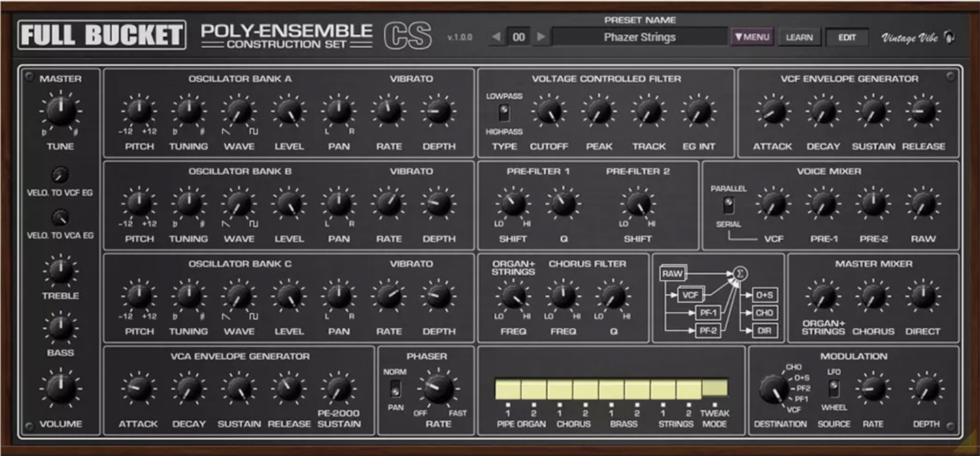The image size is (980, 456).
Task: Click the Velo. to VCA EG knob
Action: [x=61, y=218]
